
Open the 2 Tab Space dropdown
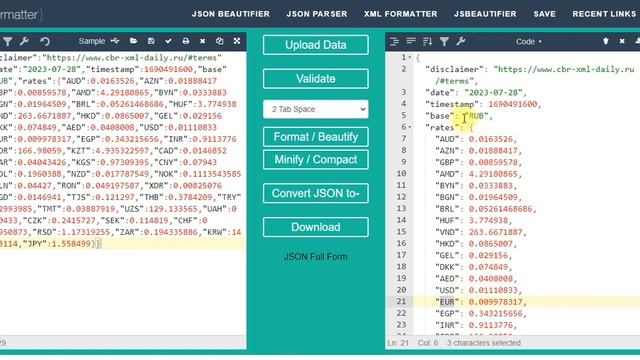316,109
